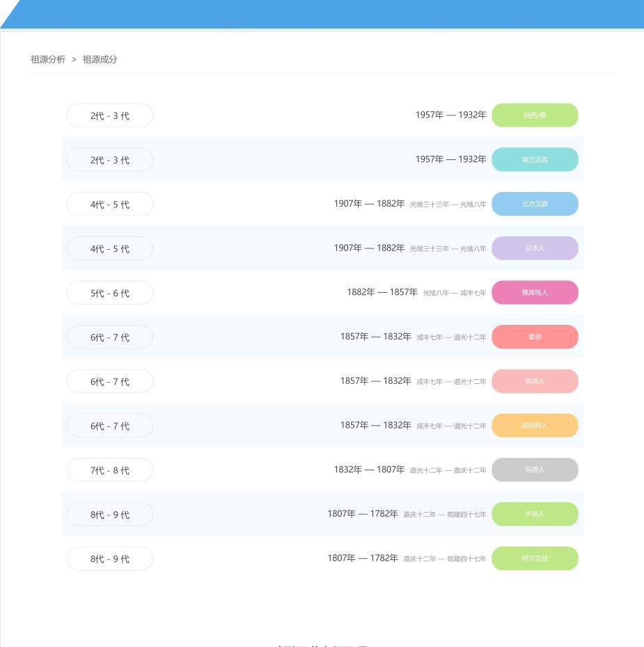Click the 8代 - 9代 pill in 伊朗人 row
644x647 pixels.
pos(110,514)
